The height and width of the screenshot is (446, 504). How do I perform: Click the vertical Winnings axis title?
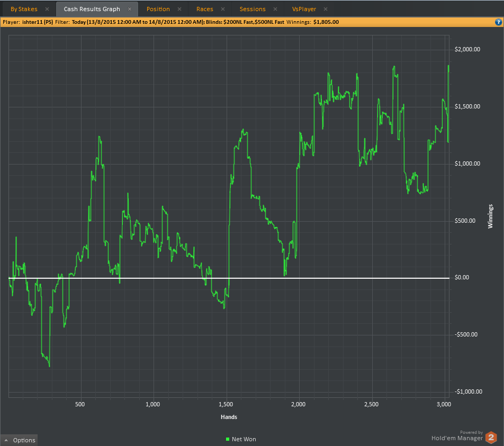[490, 216]
